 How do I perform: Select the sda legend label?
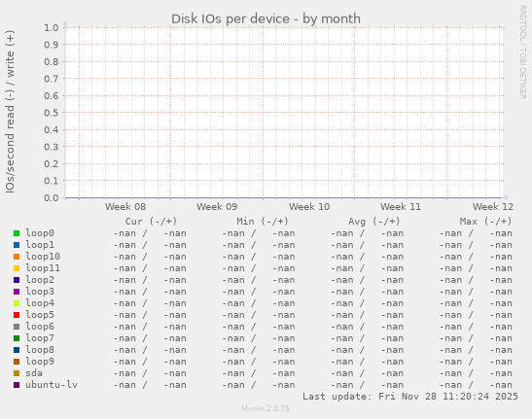pos(34,373)
